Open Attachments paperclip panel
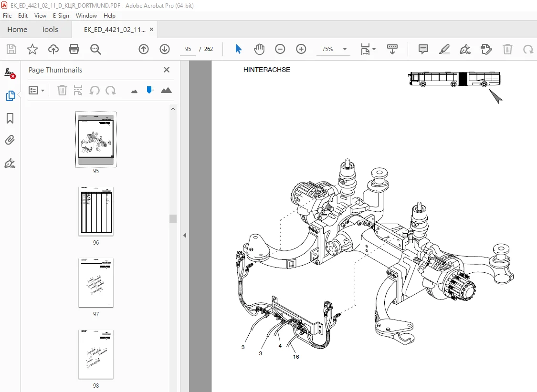 pyautogui.click(x=10, y=140)
